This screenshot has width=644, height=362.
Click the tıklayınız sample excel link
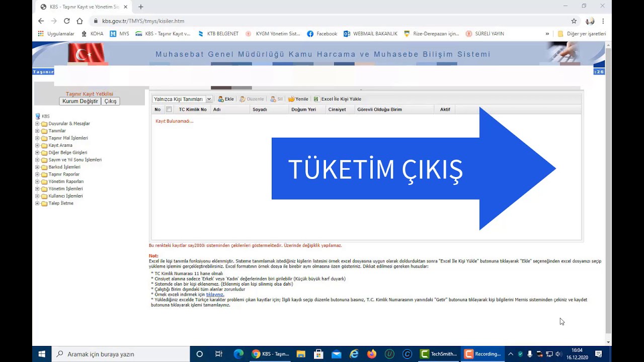215,295
